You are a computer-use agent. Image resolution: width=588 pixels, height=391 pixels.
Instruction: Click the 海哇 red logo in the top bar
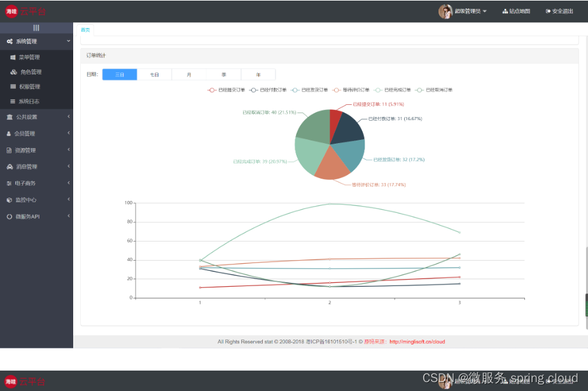click(x=11, y=11)
